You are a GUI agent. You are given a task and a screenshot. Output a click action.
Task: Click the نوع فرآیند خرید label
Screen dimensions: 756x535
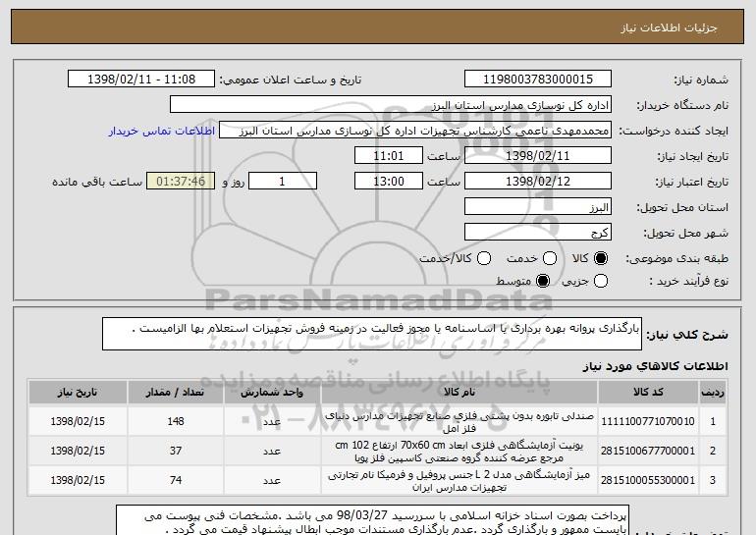tap(689, 281)
